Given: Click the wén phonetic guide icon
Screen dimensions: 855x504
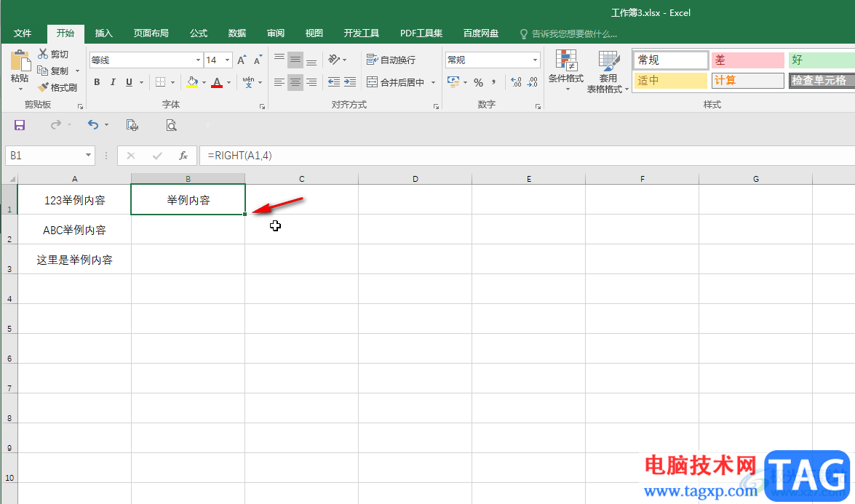Looking at the screenshot, I should tap(248, 82).
